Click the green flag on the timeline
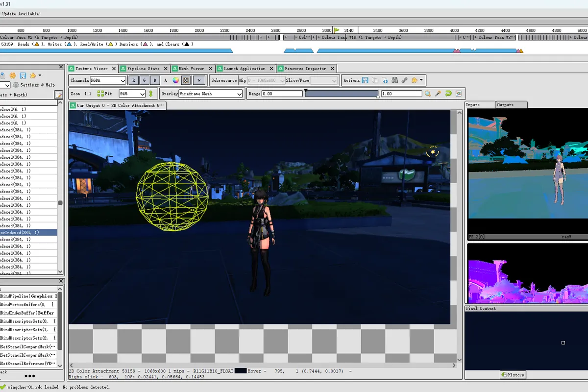588x392 pixels. click(337, 30)
